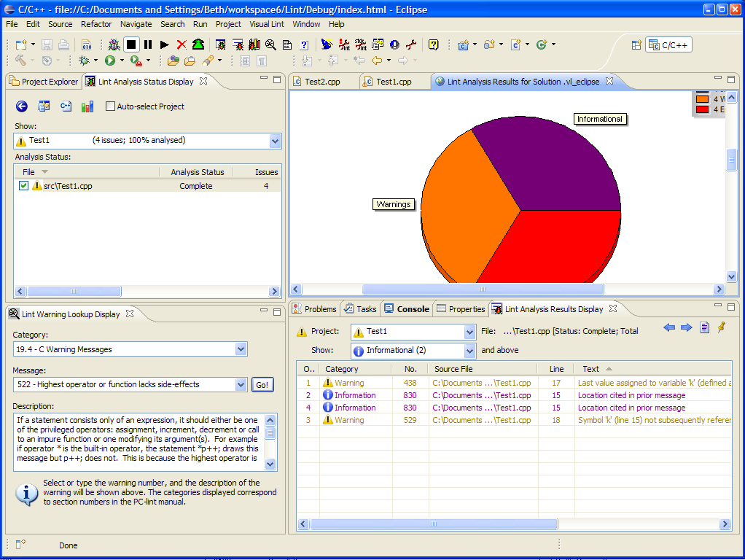Click the yellow help question mark toolbar icon
Screen dimensions: 745x560
point(433,44)
